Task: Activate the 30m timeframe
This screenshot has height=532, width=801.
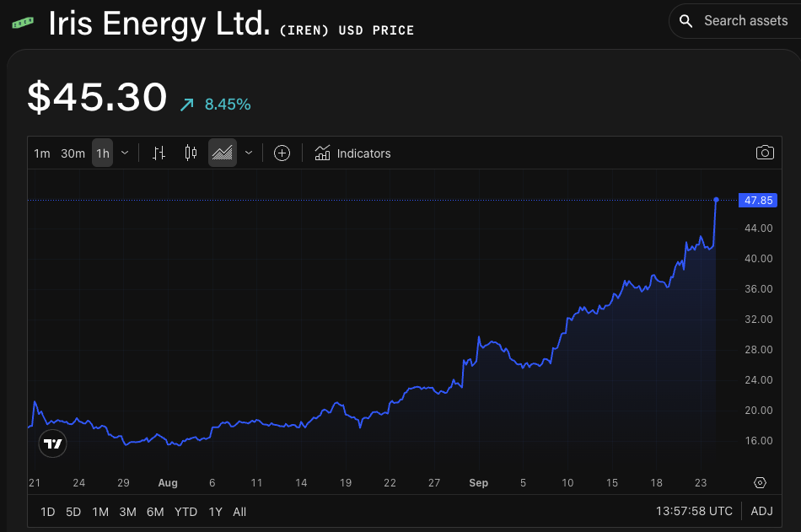Action: tap(73, 153)
